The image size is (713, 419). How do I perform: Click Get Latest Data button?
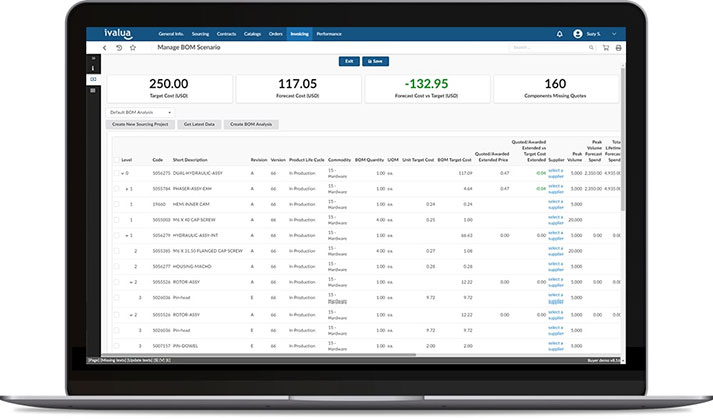[x=199, y=124]
